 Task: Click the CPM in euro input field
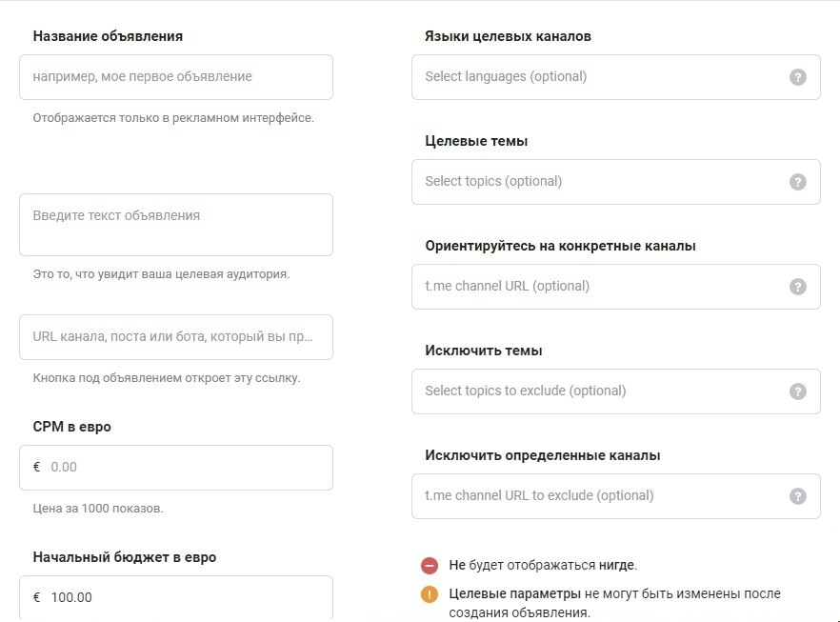[x=186, y=468]
